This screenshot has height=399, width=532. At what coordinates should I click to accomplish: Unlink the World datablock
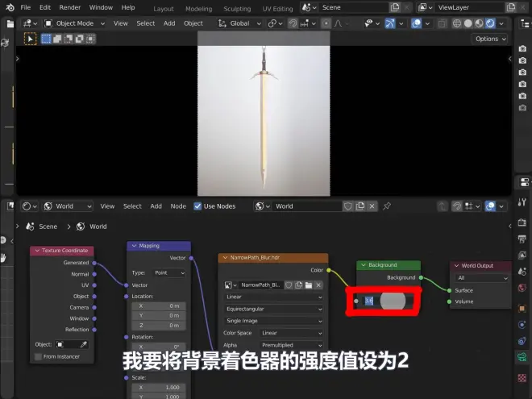point(372,206)
